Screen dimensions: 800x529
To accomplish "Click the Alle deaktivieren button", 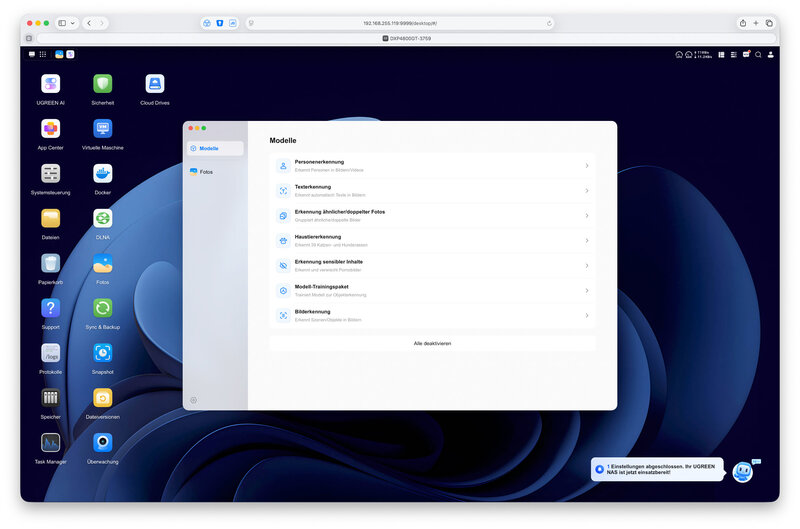I will (x=433, y=343).
